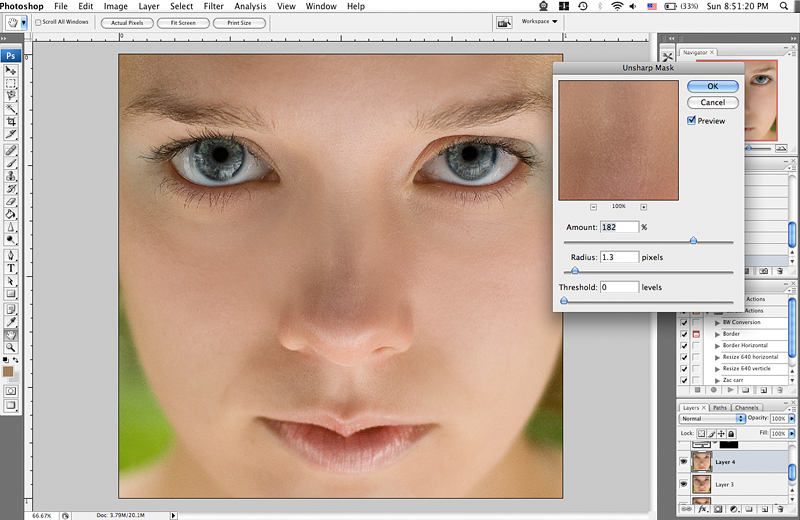Open Bridge from options bar
The image size is (800, 520).
(x=504, y=23)
